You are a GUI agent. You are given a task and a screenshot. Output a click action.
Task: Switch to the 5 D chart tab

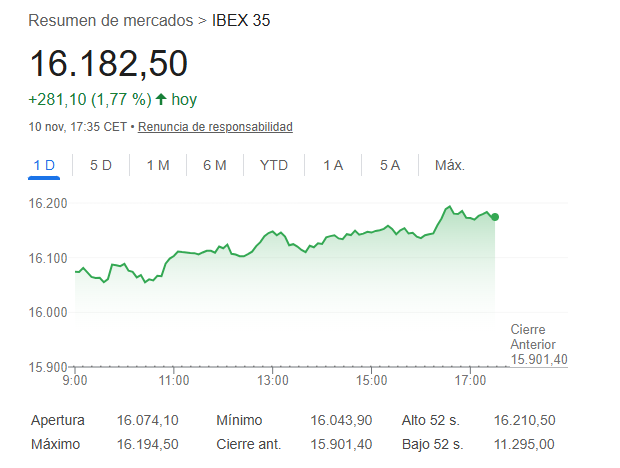tap(101, 165)
